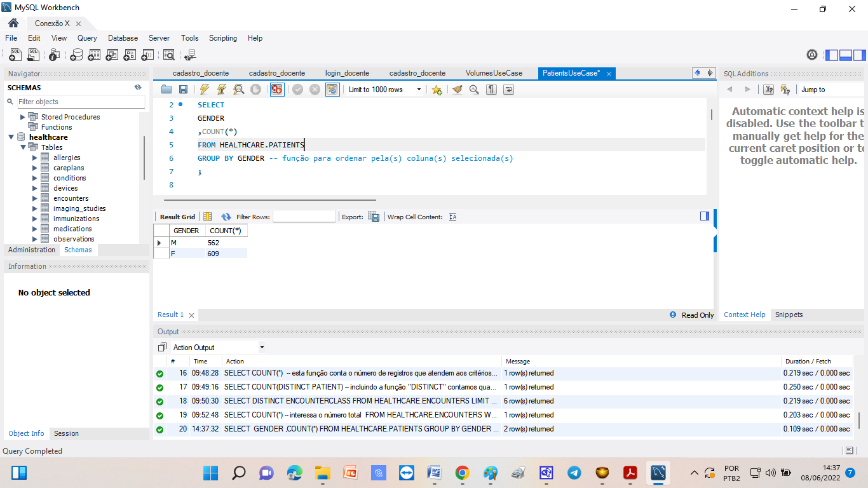The height and width of the screenshot is (488, 868).
Task: Open Google Chrome from the taskbar
Action: click(x=462, y=473)
